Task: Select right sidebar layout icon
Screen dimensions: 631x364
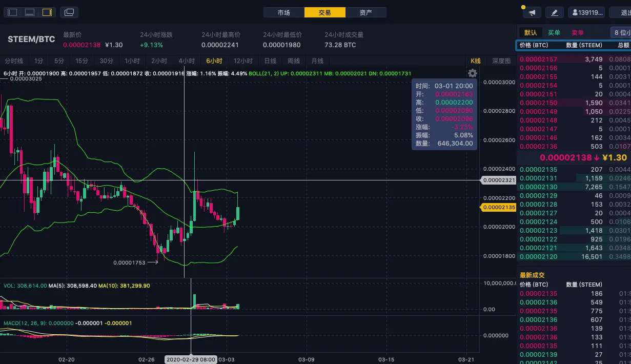Action: pos(47,12)
